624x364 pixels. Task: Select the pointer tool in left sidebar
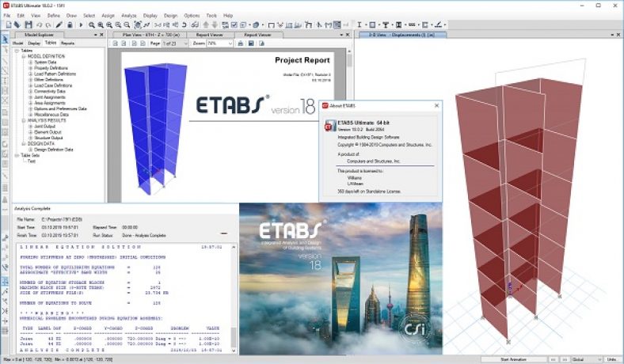pos(6,39)
